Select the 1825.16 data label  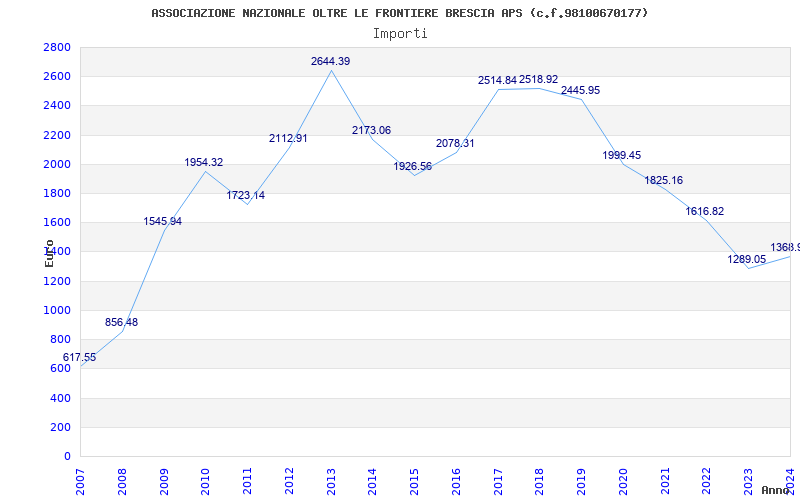click(663, 180)
